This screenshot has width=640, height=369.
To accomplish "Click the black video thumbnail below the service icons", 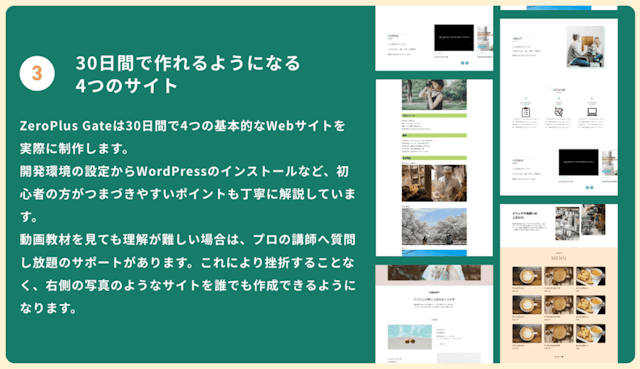I will pyautogui.click(x=578, y=162).
